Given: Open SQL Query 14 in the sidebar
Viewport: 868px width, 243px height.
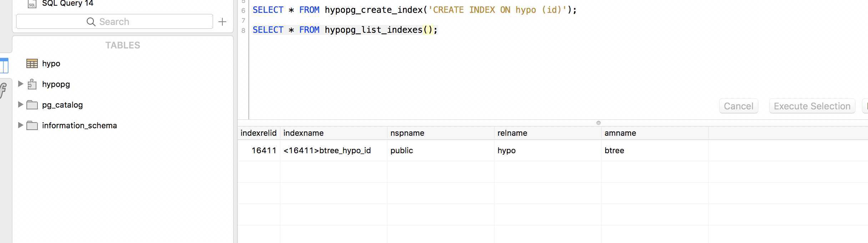Looking at the screenshot, I should coord(68,4).
